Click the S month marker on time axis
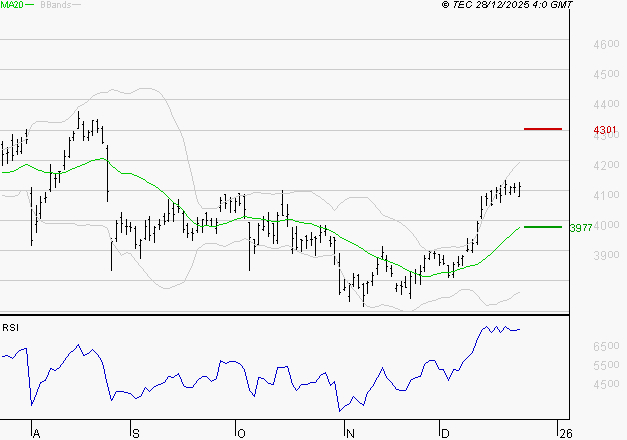 [136, 434]
